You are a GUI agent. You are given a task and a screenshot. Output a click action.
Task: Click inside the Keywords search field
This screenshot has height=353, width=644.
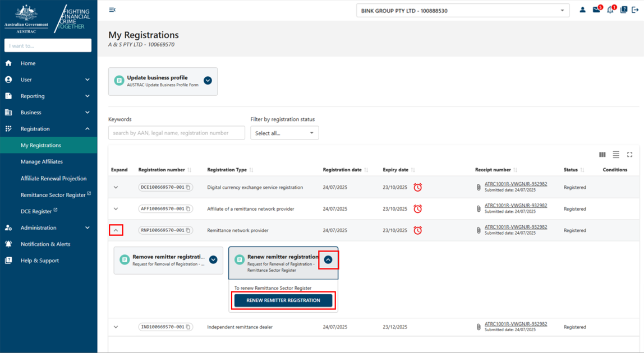(x=176, y=133)
